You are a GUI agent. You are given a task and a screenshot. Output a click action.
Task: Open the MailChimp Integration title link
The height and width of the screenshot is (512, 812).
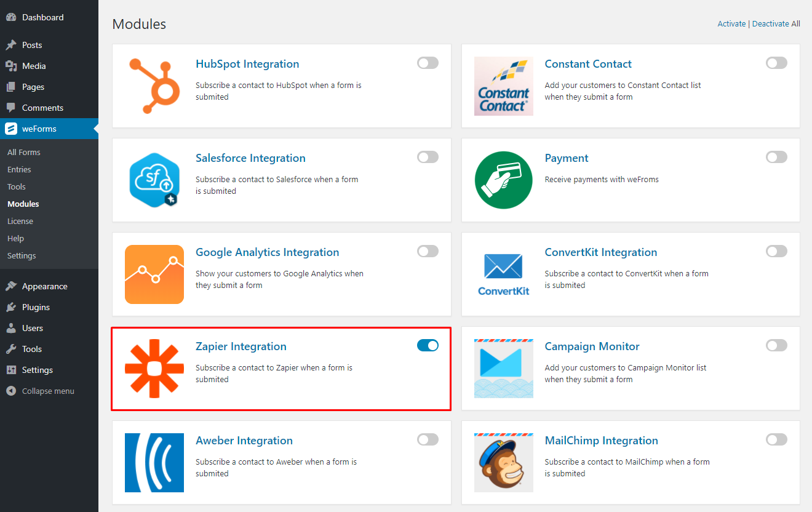pos(602,441)
